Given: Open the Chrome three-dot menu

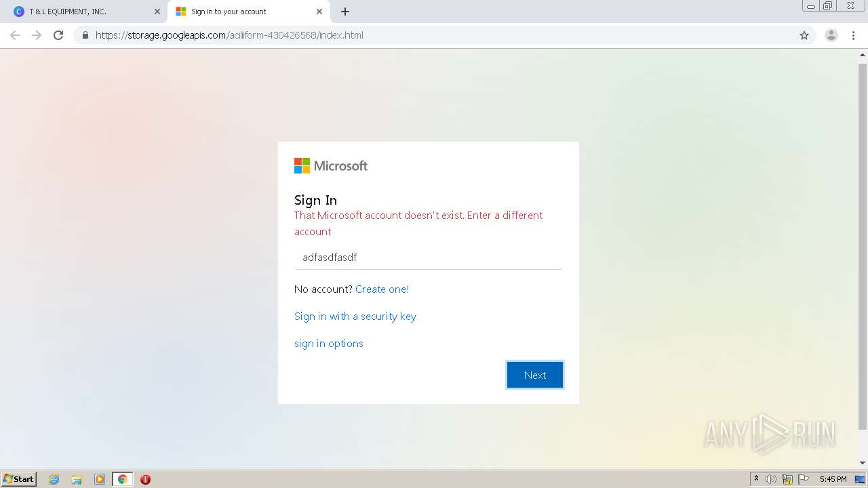Looking at the screenshot, I should point(853,35).
